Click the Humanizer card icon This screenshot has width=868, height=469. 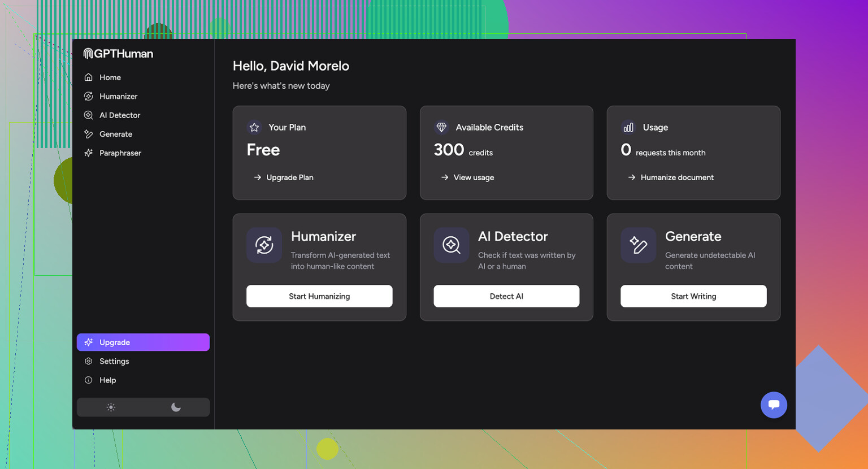coord(264,245)
